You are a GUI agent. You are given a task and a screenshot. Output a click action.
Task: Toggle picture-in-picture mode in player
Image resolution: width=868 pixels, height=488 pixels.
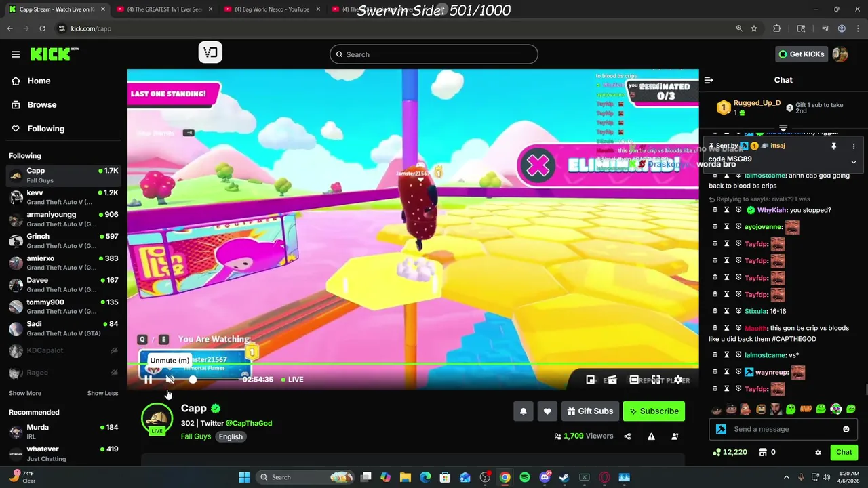click(591, 380)
